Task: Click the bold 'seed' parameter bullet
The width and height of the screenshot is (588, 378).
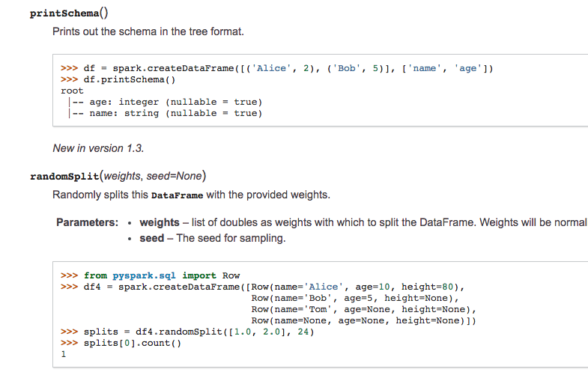Action: click(151, 238)
